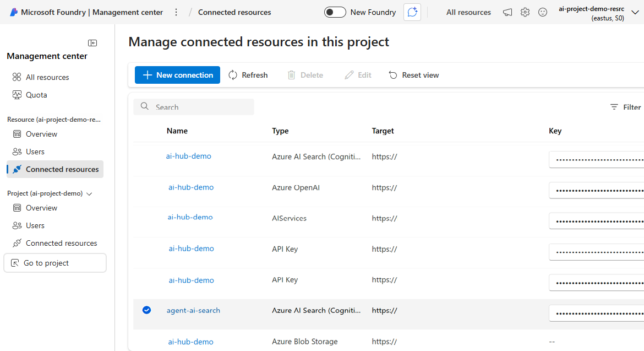Click the New connection button
The image size is (644, 351).
[177, 75]
